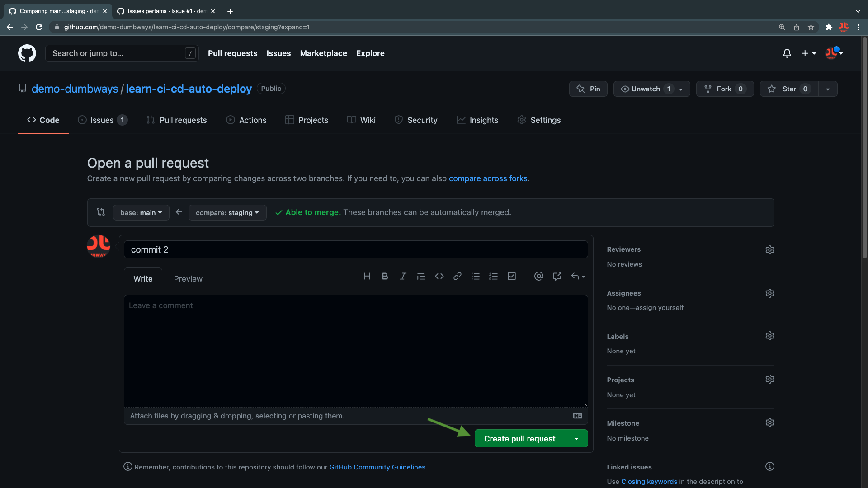The image size is (868, 488).
Task: Click Create pull request button
Action: pyautogui.click(x=519, y=439)
